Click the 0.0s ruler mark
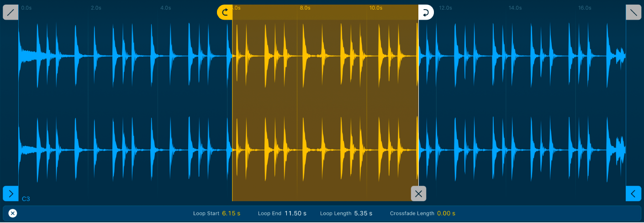The width and height of the screenshot is (644, 223). tap(26, 8)
